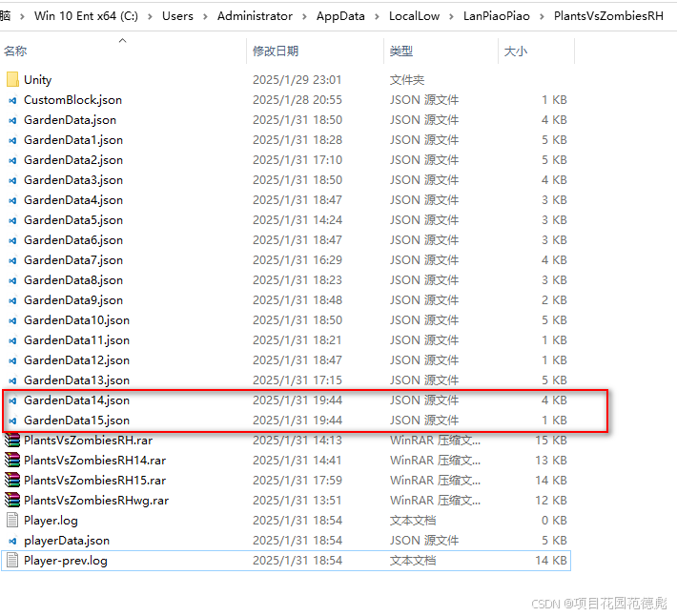Click the PlantsVsZombiesRH15.rar WinRAR icon
Viewport: 677px width, 616px height.
pos(12,481)
